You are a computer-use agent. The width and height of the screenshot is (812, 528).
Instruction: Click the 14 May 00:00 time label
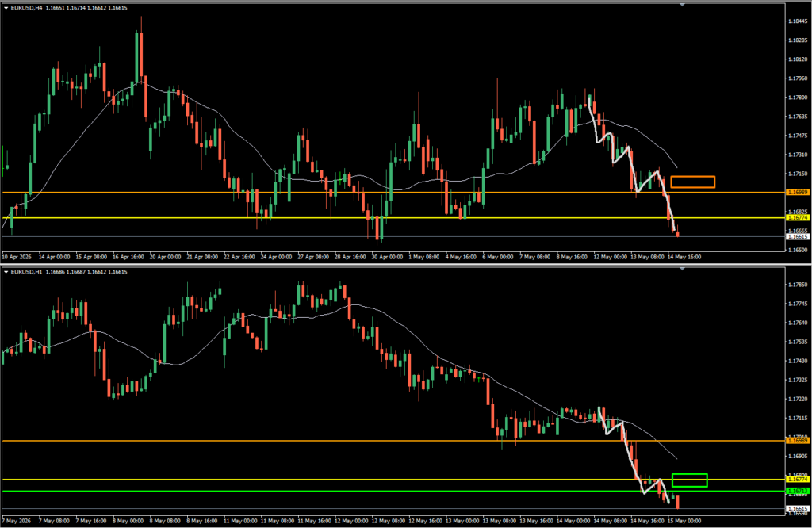[574, 521]
